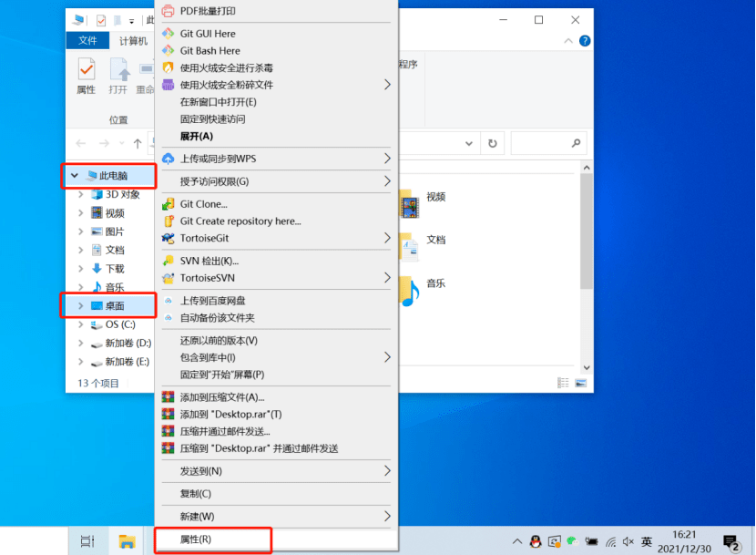Open the help question mark icon
The width and height of the screenshot is (756, 555).
[x=585, y=41]
